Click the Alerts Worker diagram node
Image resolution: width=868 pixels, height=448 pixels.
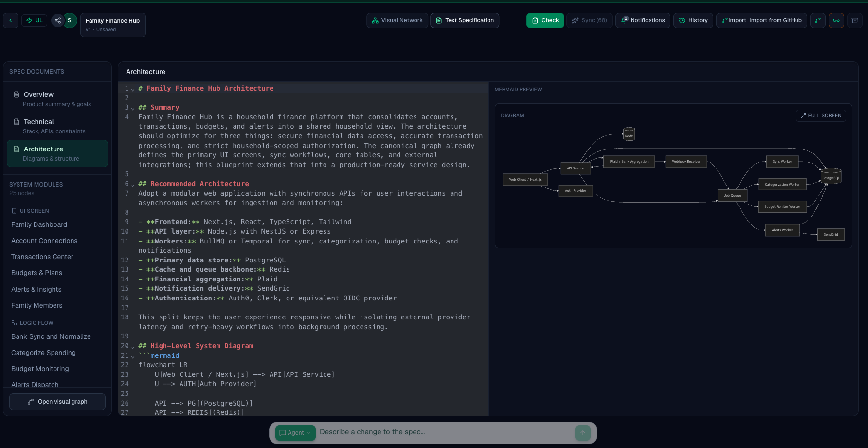point(782,230)
